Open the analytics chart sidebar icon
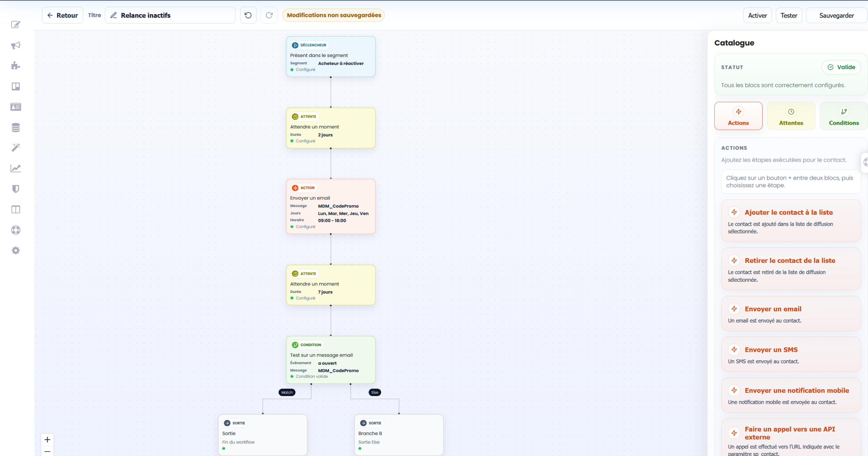Image resolution: width=868 pixels, height=456 pixels. pyautogui.click(x=16, y=168)
